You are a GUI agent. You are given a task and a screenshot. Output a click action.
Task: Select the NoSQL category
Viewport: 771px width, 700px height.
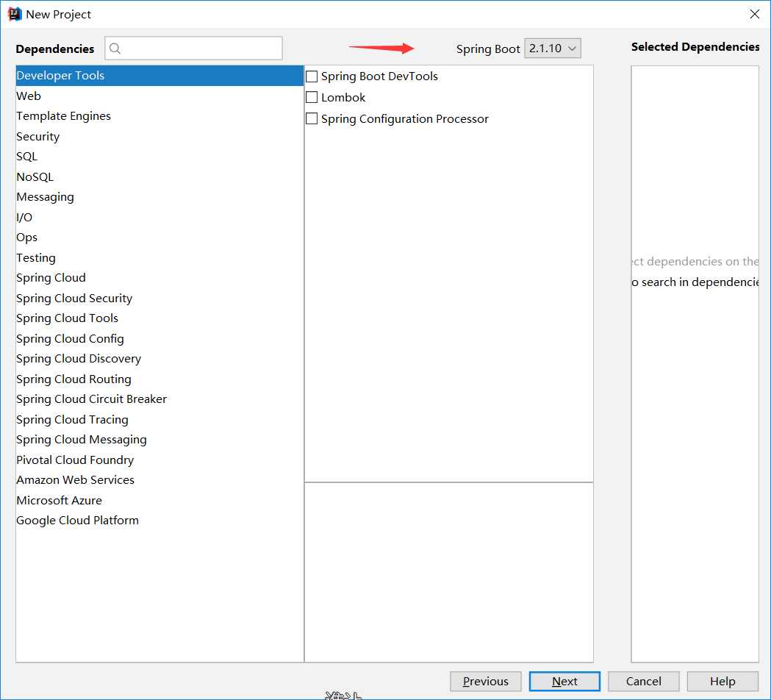(x=159, y=176)
